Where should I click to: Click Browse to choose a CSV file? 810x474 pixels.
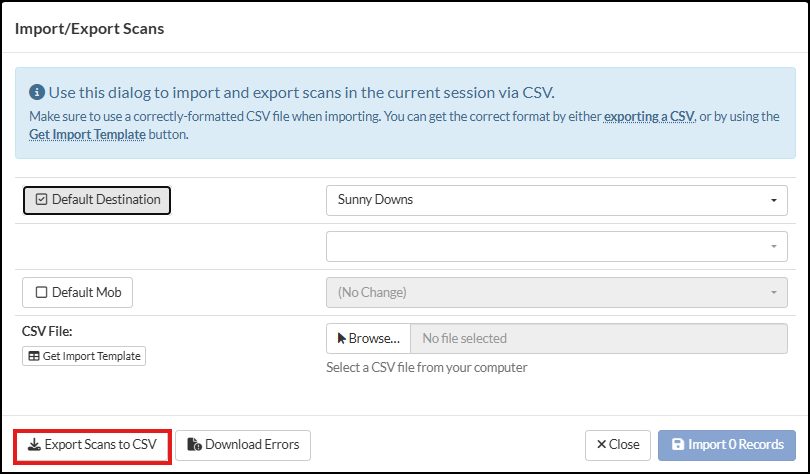click(x=368, y=338)
